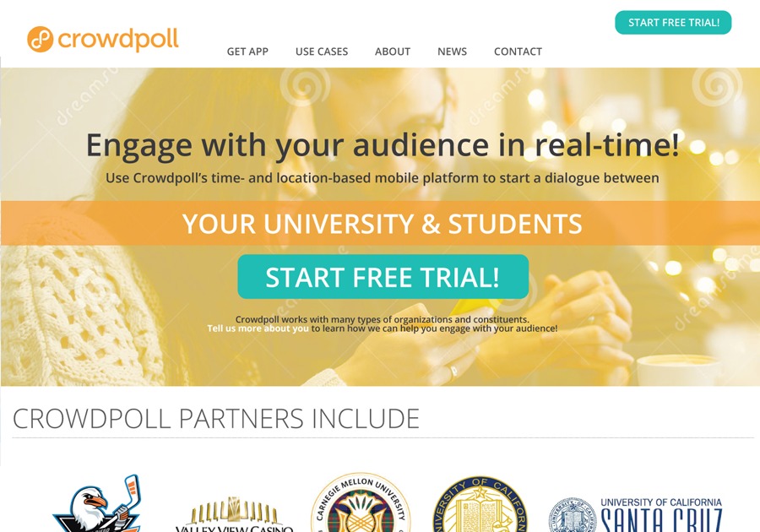Click the small START FREE TRIAL button in header
The image size is (760, 532).
pos(673,22)
